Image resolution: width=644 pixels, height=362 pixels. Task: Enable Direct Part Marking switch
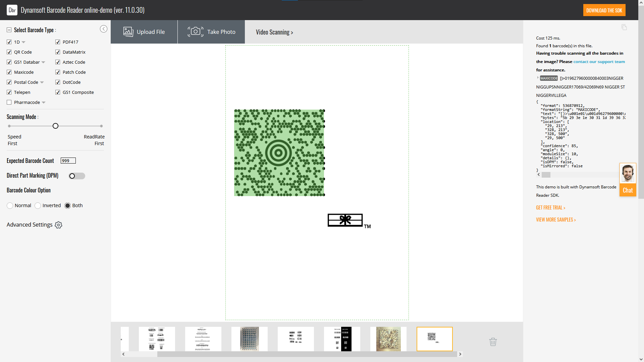(x=77, y=176)
